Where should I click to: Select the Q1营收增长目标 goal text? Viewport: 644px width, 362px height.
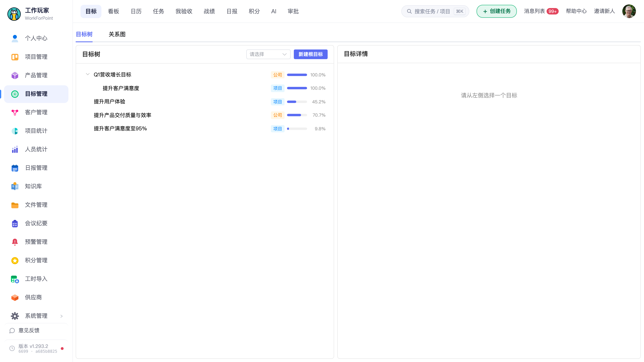point(112,75)
